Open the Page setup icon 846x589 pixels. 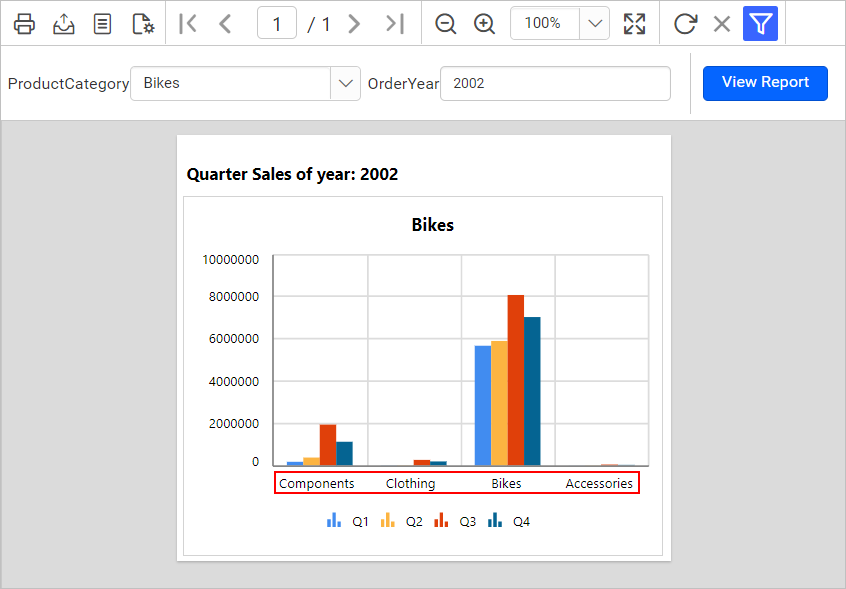142,23
